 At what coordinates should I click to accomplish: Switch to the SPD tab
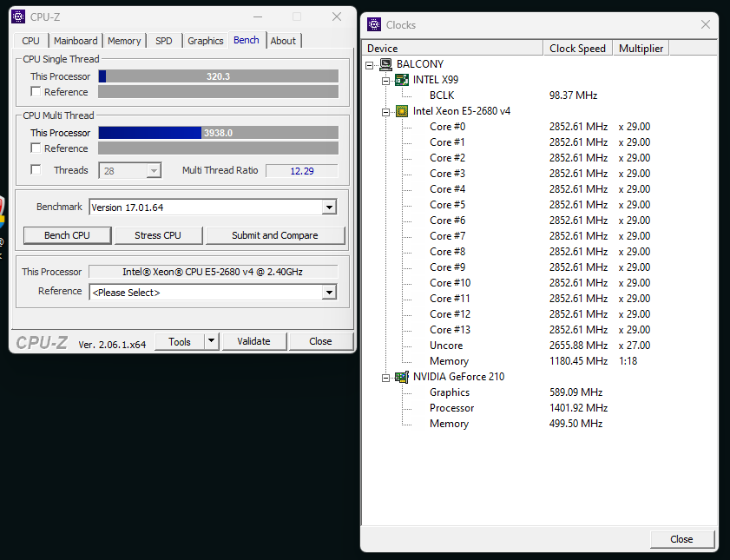pos(163,40)
